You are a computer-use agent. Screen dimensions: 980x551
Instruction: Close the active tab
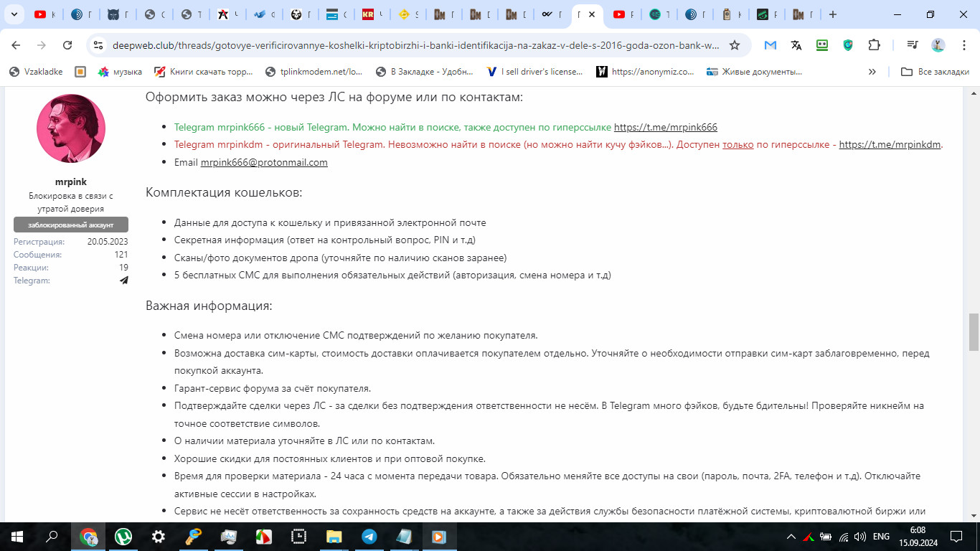[592, 14]
